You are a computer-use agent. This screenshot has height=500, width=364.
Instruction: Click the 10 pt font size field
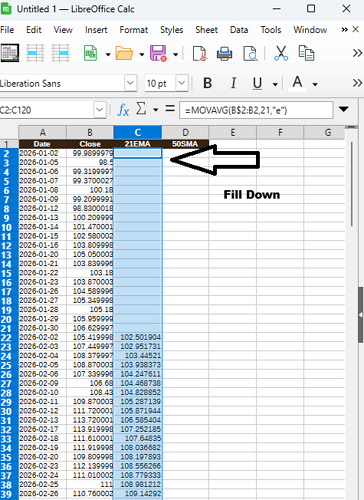160,83
